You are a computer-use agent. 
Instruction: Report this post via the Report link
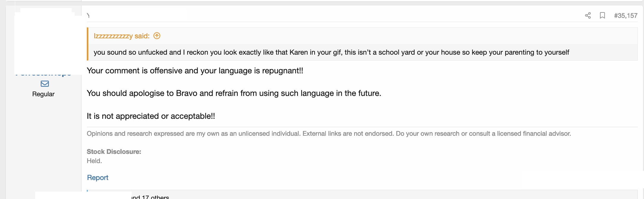coord(98,178)
